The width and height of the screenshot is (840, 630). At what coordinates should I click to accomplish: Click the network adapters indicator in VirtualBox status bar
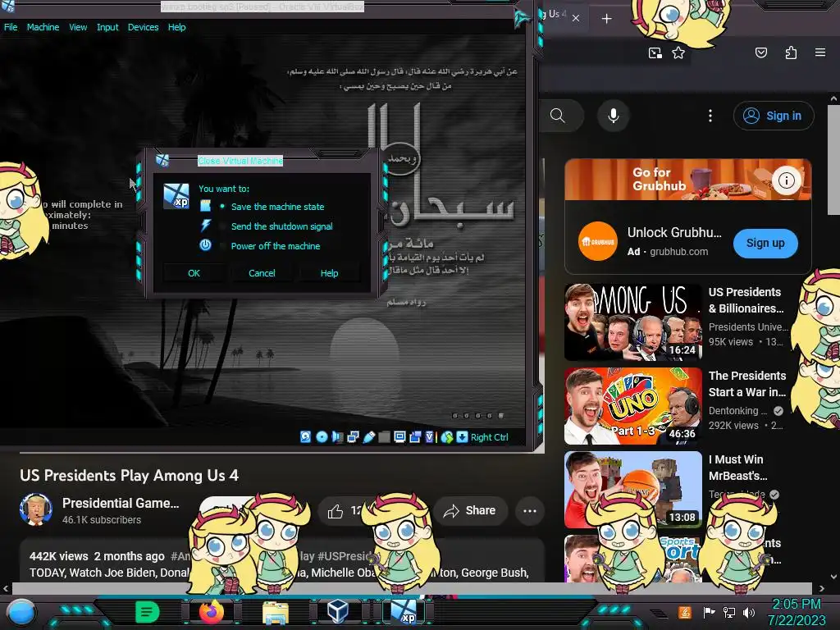[353, 437]
